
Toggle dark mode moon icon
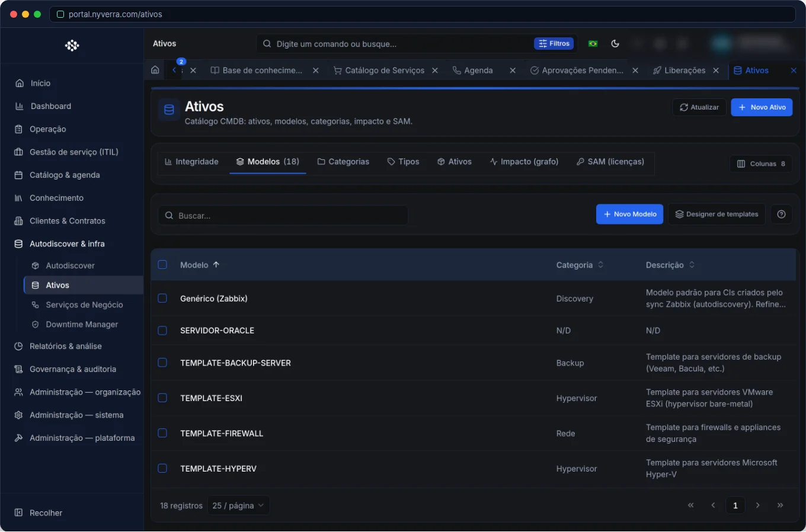[615, 43]
